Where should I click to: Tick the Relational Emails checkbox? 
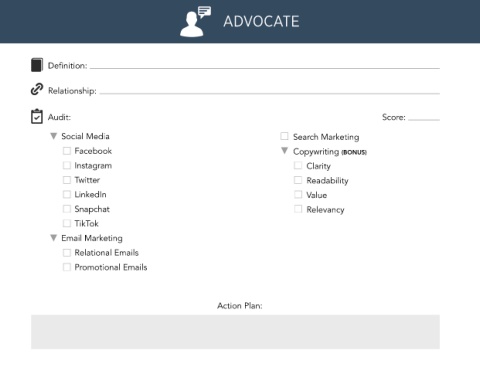tap(67, 253)
